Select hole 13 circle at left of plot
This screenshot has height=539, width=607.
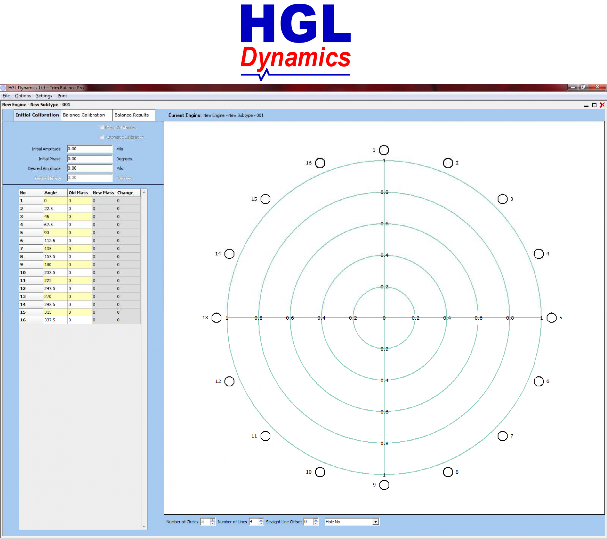(216, 318)
